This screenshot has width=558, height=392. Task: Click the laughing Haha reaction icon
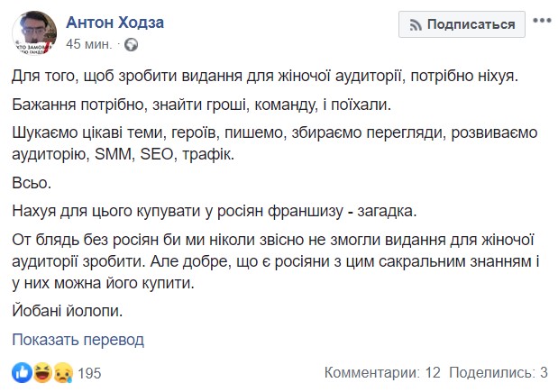pyautogui.click(x=42, y=371)
